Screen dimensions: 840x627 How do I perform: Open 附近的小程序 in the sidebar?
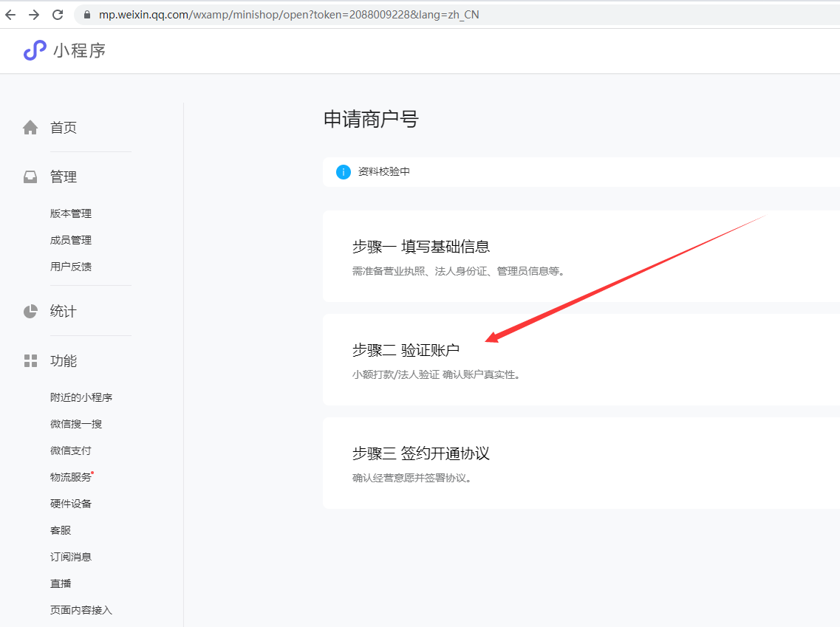point(81,397)
